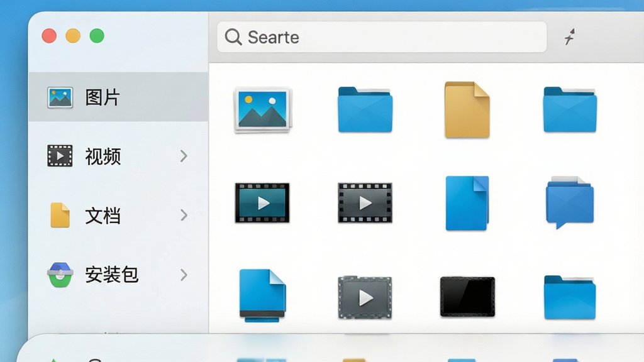Image resolution: width=644 pixels, height=362 pixels.
Task: Select the black screen file icon
Action: click(467, 297)
